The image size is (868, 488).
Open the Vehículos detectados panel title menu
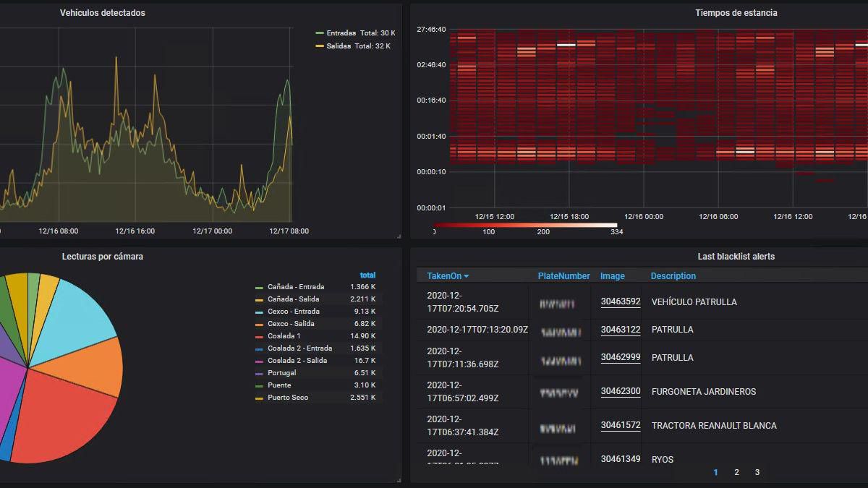[102, 13]
